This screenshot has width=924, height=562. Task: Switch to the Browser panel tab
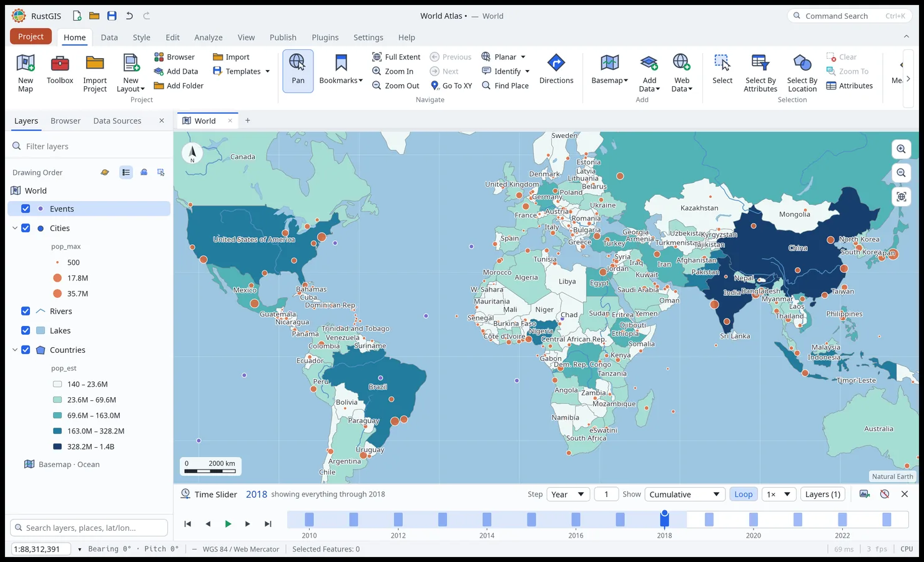coord(66,121)
